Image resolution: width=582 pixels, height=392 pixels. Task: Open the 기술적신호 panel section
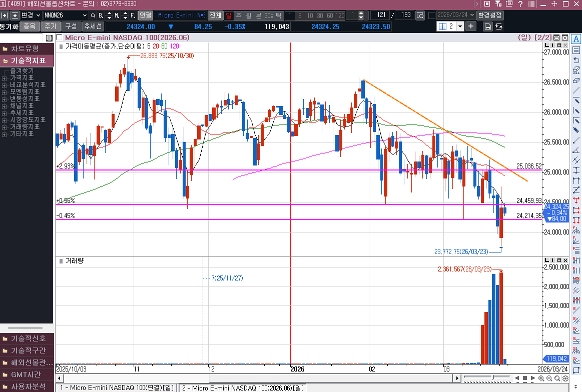click(28, 338)
